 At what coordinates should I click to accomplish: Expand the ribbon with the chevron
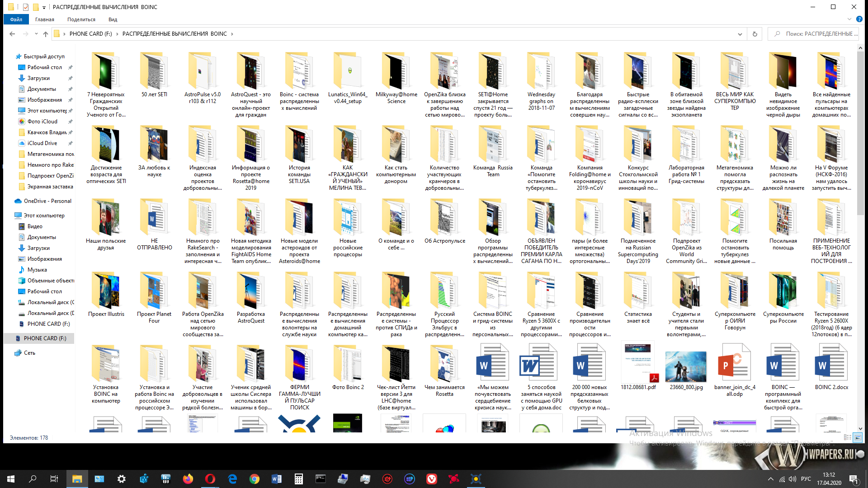pos(849,19)
